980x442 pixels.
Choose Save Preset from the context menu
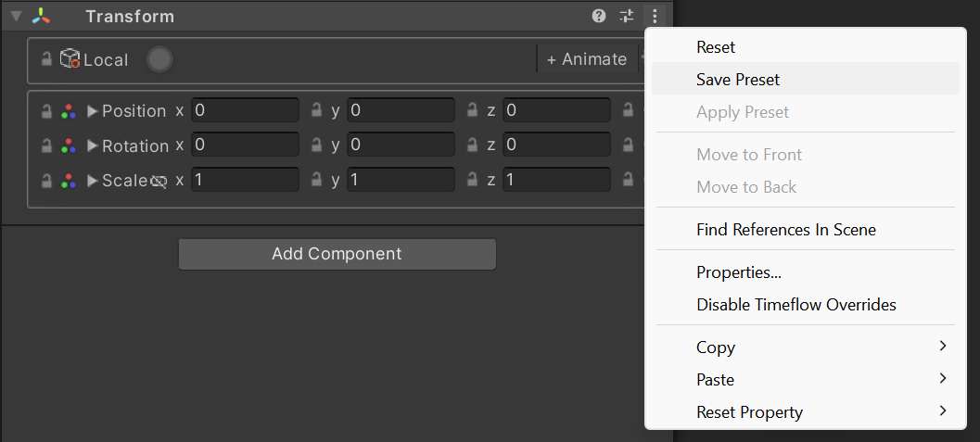(738, 80)
